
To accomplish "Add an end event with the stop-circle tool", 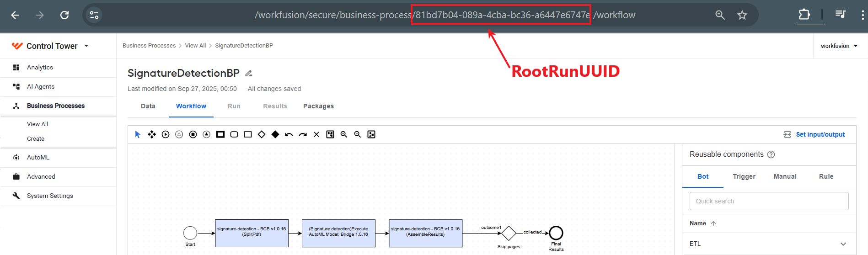I will click(193, 134).
